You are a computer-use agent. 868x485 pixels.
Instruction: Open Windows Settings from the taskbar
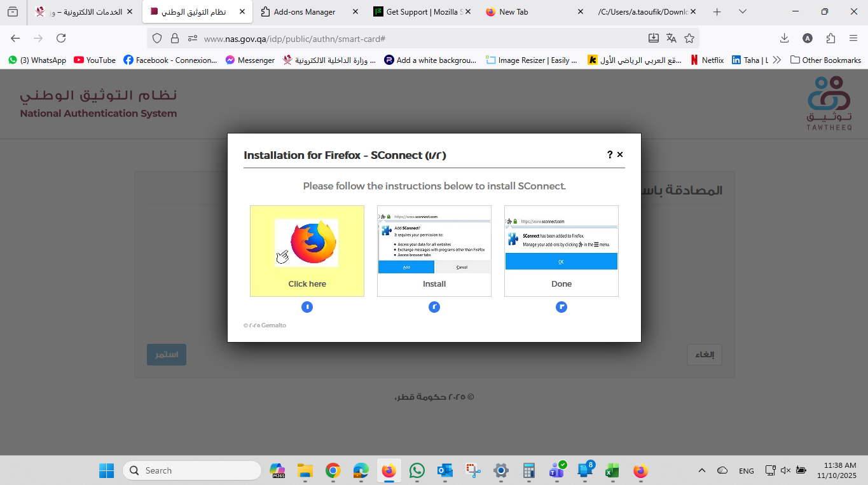point(501,470)
